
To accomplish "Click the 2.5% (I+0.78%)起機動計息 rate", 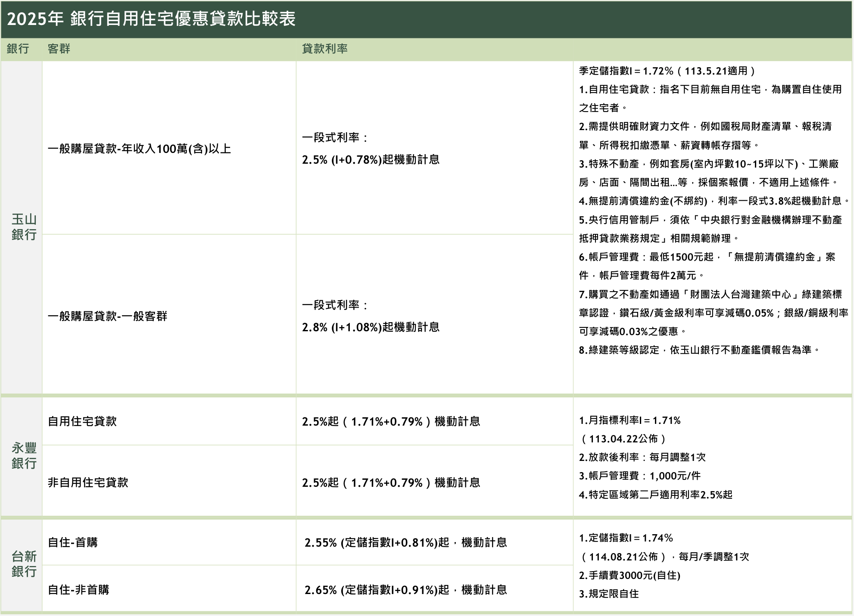I will coord(371,160).
